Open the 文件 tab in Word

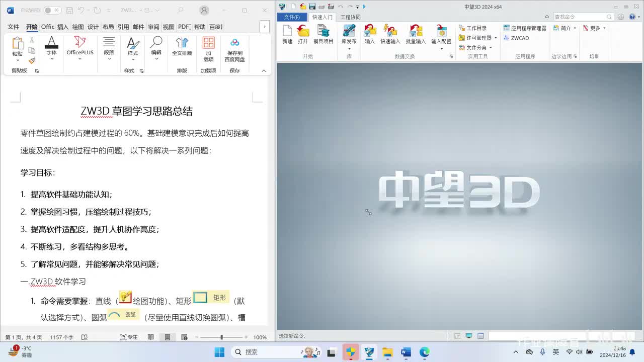14,27
